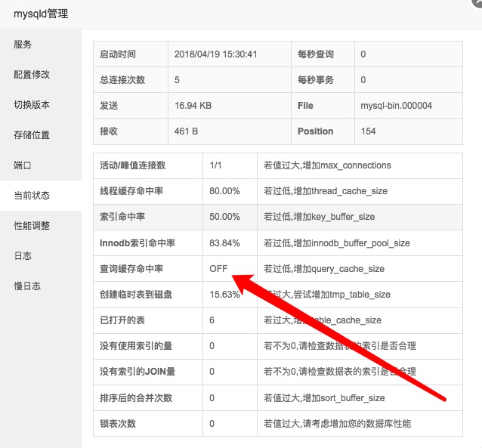Viewport: 482px width, 448px height.
Task: Select the 总连接次数 label cell
Action: 122,80
